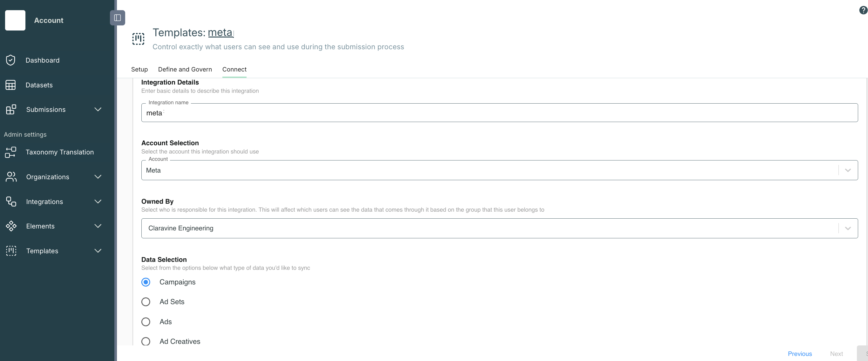868x361 pixels.
Task: Collapse the sidebar panel toggle icon
Action: point(117,18)
